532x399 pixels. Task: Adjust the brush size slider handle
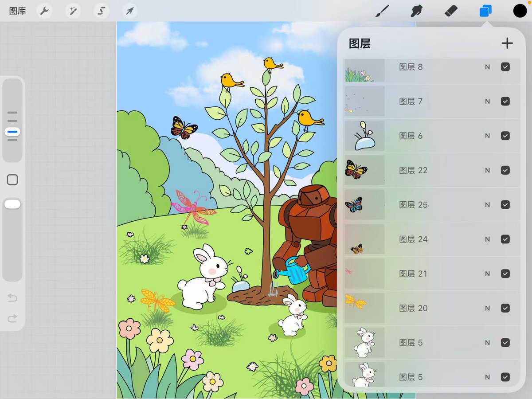point(12,132)
